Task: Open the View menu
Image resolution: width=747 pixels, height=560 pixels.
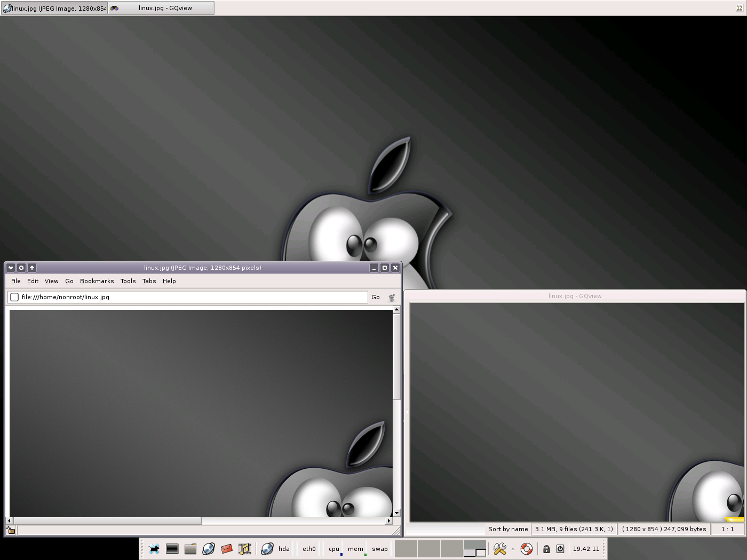Action: pyautogui.click(x=51, y=281)
